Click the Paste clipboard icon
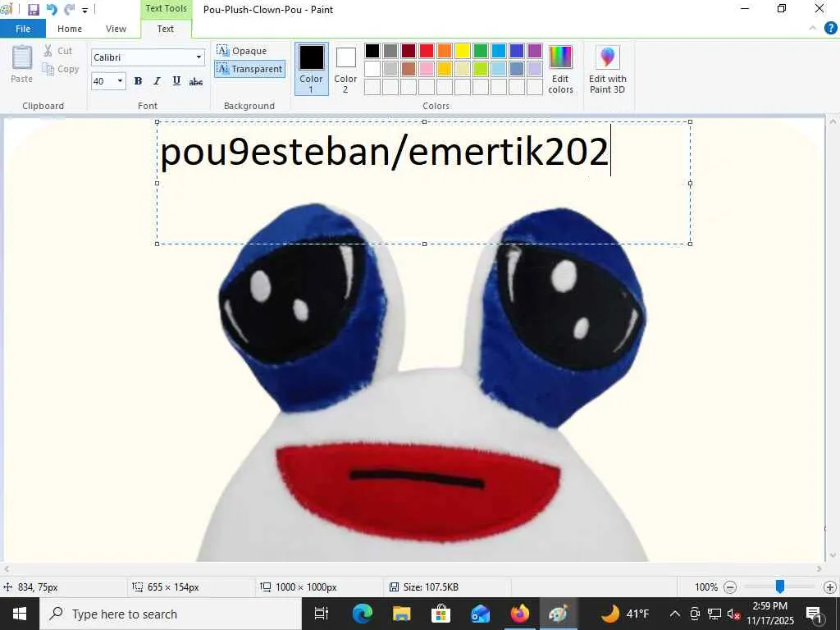The width and height of the screenshot is (840, 630). (22, 57)
